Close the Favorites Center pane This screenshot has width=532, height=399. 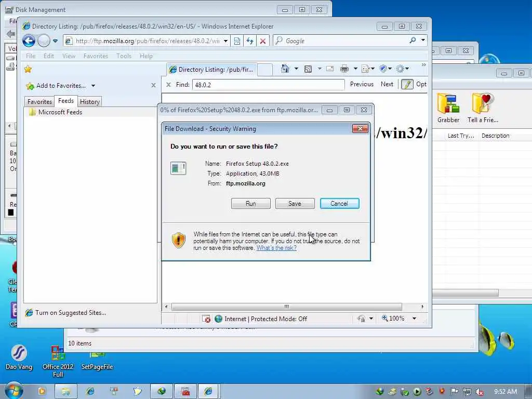point(153,85)
